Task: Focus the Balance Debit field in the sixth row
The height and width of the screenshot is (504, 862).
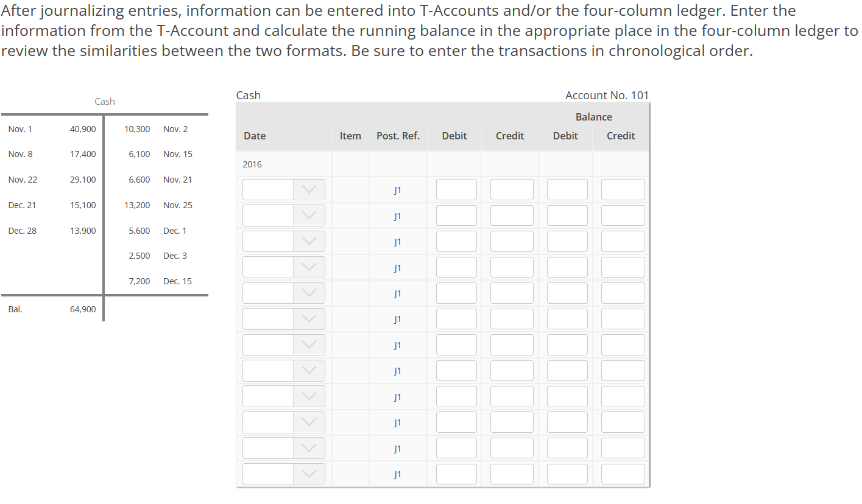Action: tap(567, 319)
